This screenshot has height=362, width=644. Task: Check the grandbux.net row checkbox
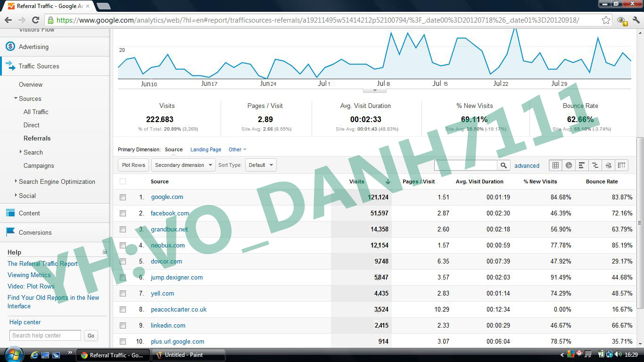[123, 229]
